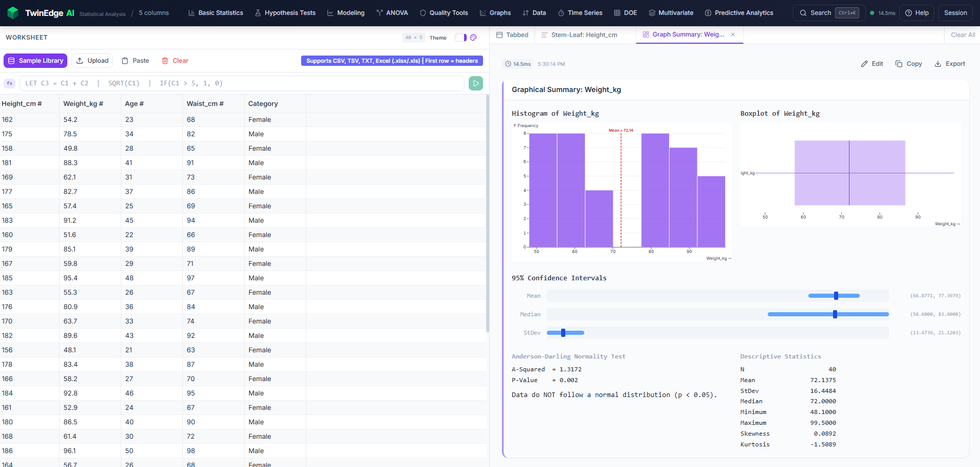Click the fx formula icon
Image resolution: width=980 pixels, height=467 pixels.
pos(10,83)
